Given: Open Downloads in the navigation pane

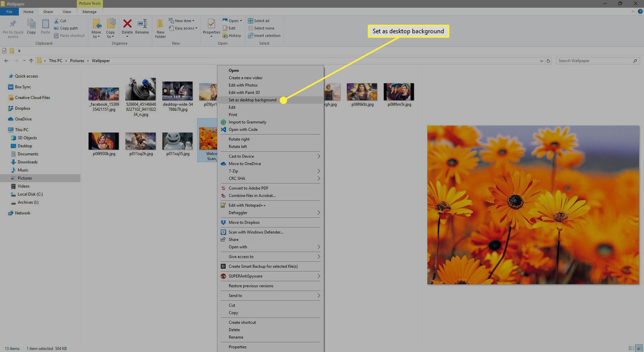Looking at the screenshot, I should pos(27,162).
